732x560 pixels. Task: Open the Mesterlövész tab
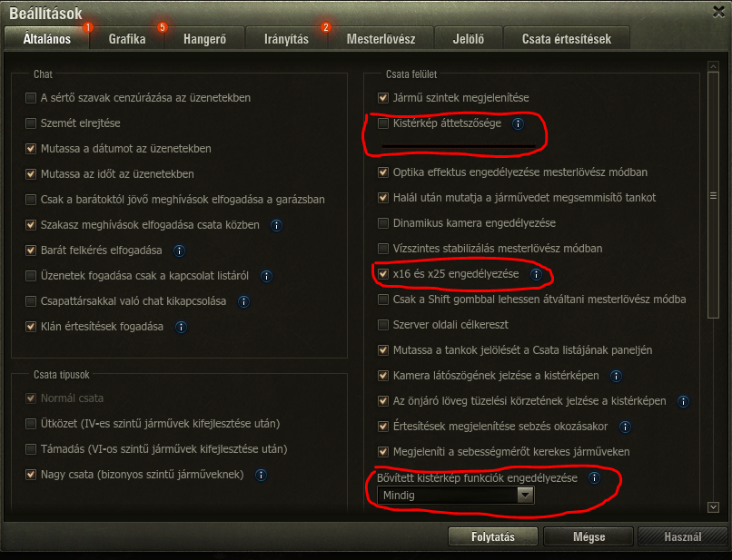[x=381, y=39]
